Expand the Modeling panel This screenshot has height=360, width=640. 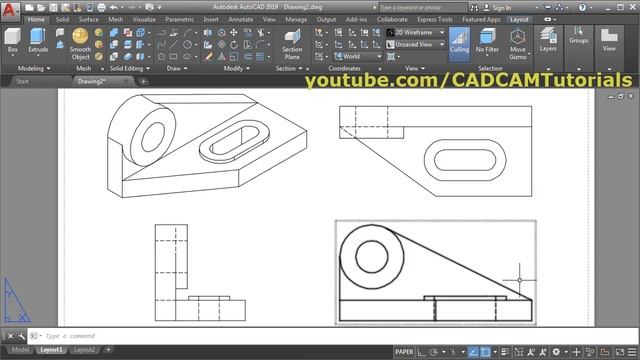coord(34,69)
